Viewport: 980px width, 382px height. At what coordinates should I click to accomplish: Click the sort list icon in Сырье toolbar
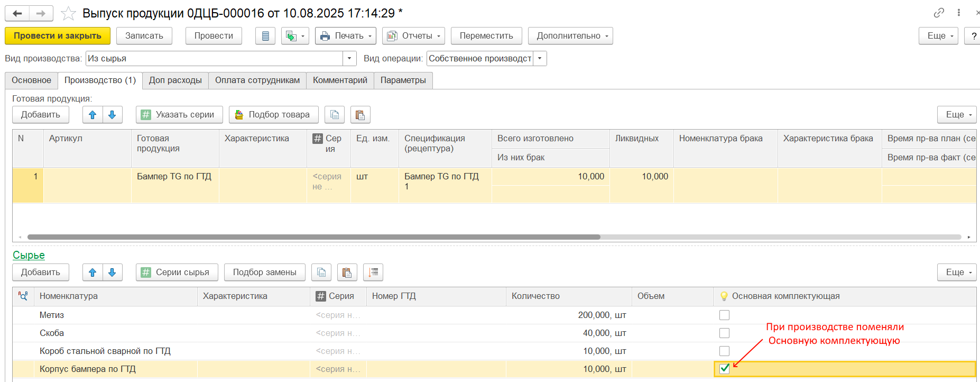373,272
